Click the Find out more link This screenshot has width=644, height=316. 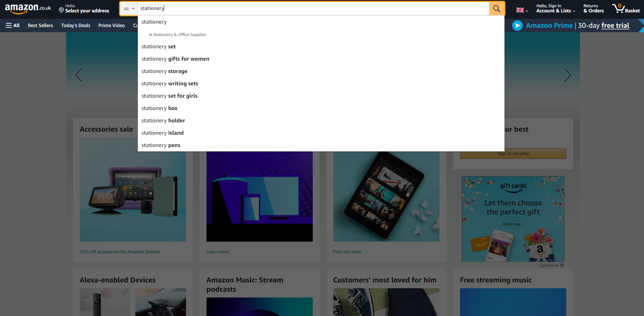(x=347, y=252)
